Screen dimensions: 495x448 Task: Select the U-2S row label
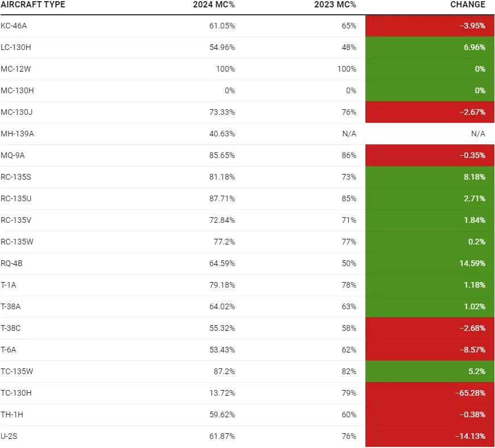point(10,437)
